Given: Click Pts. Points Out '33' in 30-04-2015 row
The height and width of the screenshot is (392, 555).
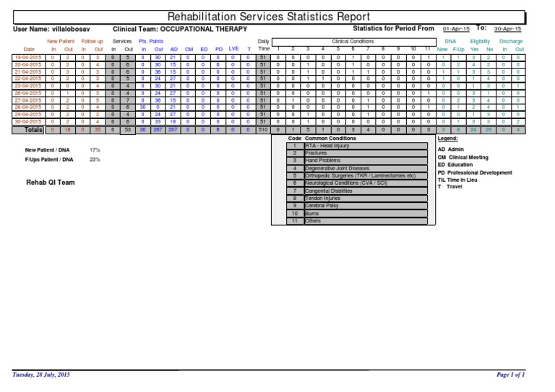Looking at the screenshot, I should [x=158, y=121].
